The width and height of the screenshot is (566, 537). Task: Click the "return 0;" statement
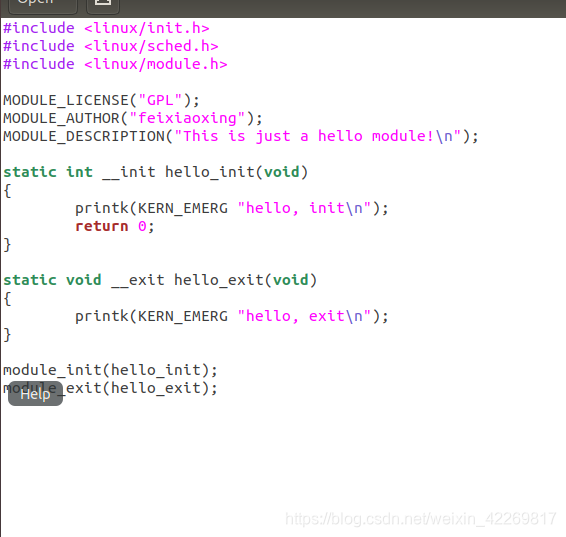[115, 226]
